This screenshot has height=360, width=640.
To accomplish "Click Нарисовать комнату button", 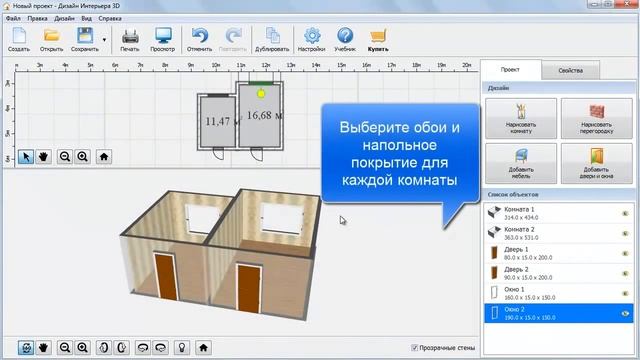I will (521, 118).
